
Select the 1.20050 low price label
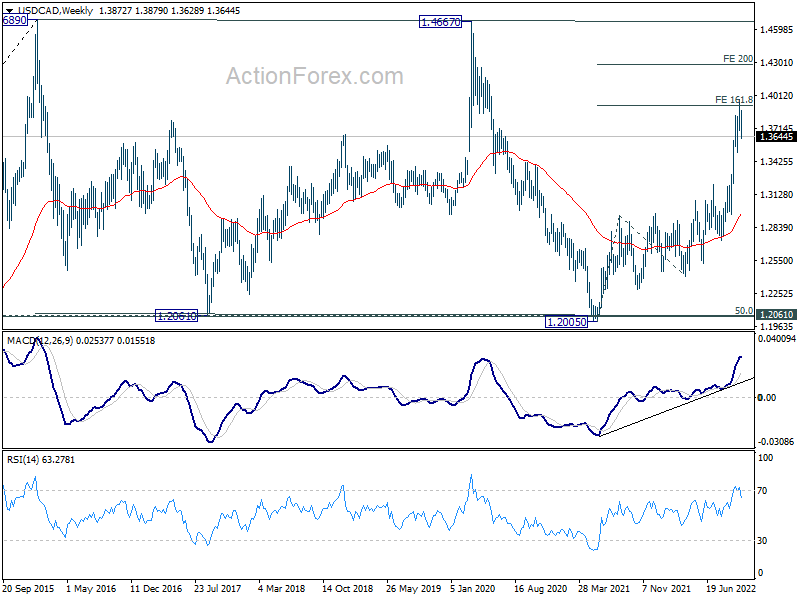point(566,322)
